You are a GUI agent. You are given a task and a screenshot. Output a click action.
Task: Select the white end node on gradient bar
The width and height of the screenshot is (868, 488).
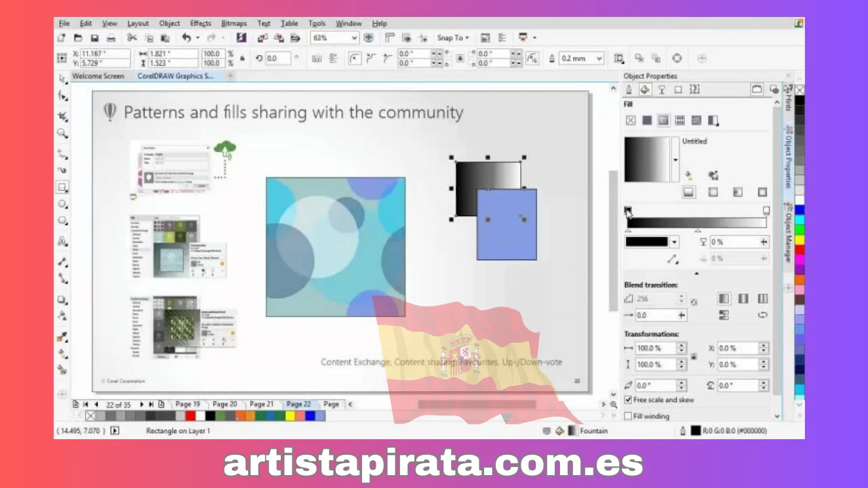tap(766, 211)
